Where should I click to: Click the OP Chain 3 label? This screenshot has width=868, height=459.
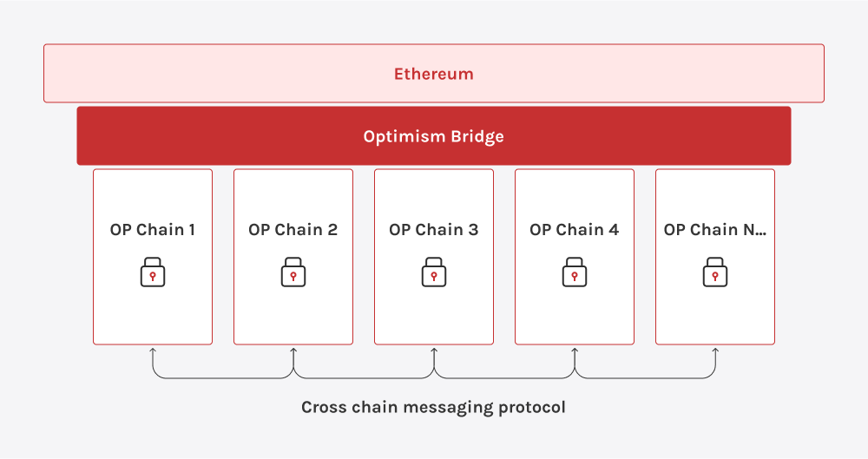coord(434,230)
